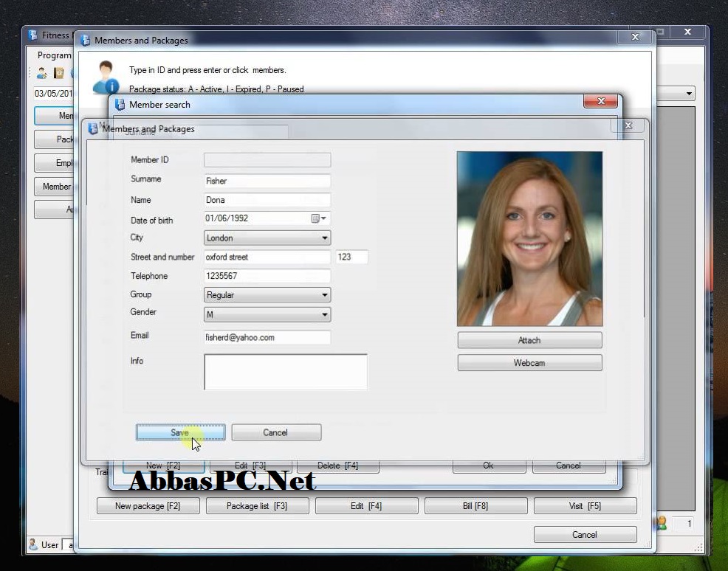Edit the Surname field containing Fisher

point(267,181)
